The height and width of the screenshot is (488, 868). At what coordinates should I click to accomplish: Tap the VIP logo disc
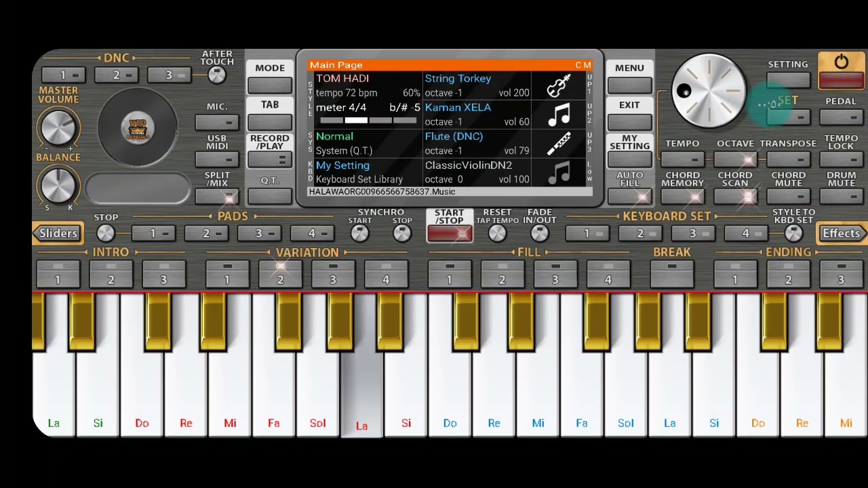(138, 129)
